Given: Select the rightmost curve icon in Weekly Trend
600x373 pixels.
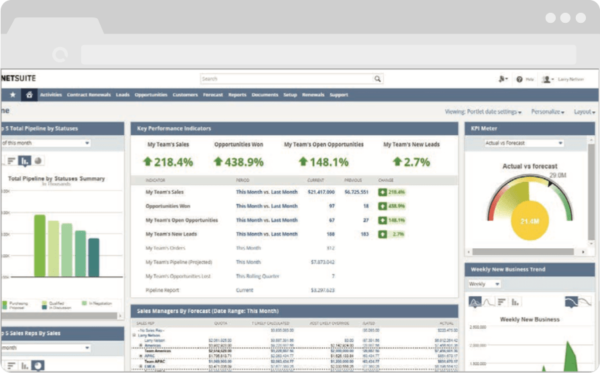Looking at the screenshot, I should pyautogui.click(x=585, y=302).
